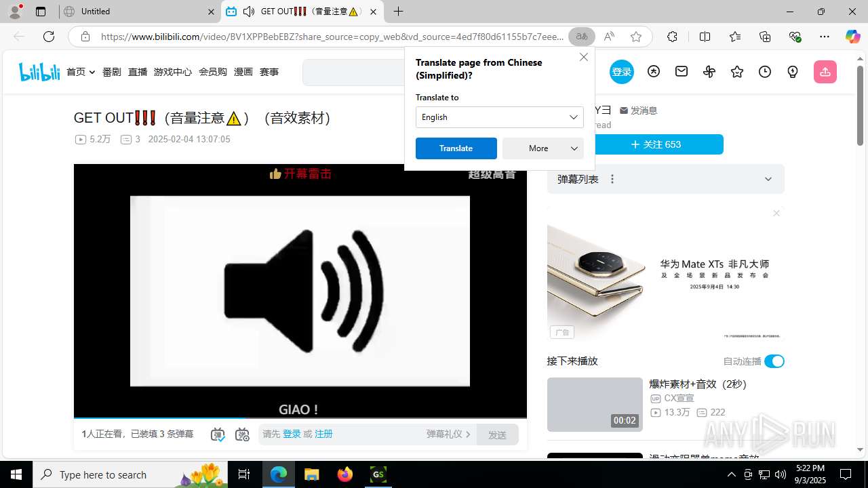The width and height of the screenshot is (868, 488).
Task: Open the browser essentials icon
Action: (795, 37)
